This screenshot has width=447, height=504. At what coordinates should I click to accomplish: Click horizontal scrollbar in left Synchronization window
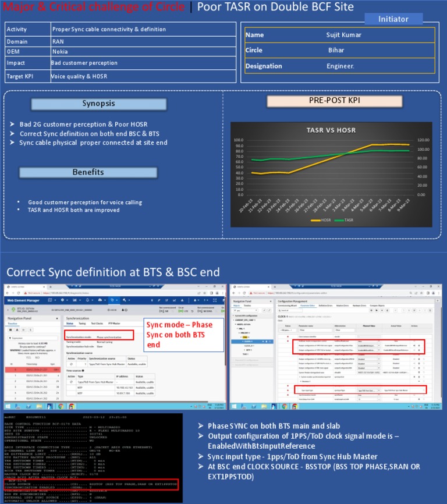pos(106,402)
